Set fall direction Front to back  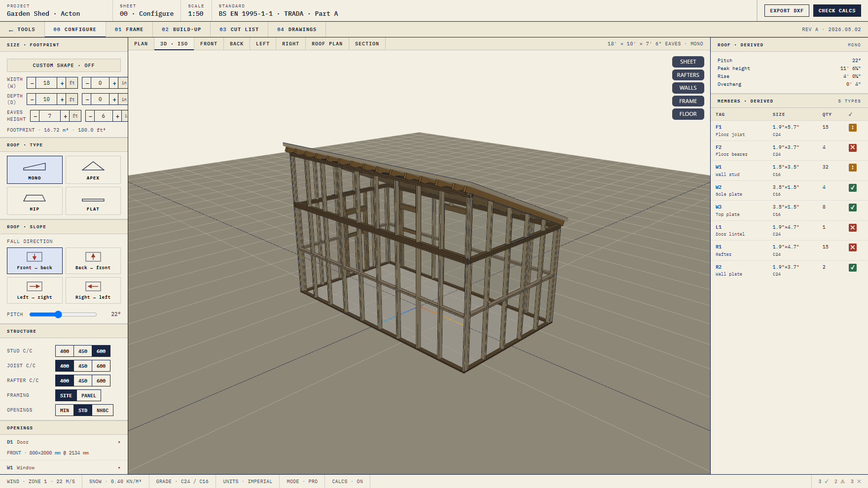point(35,261)
